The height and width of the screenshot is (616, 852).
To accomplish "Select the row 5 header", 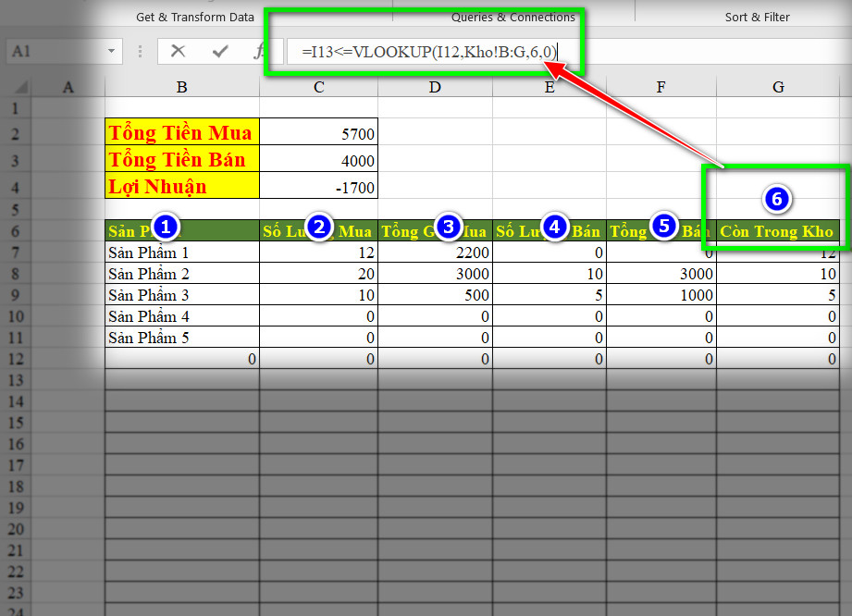I will click(x=15, y=210).
